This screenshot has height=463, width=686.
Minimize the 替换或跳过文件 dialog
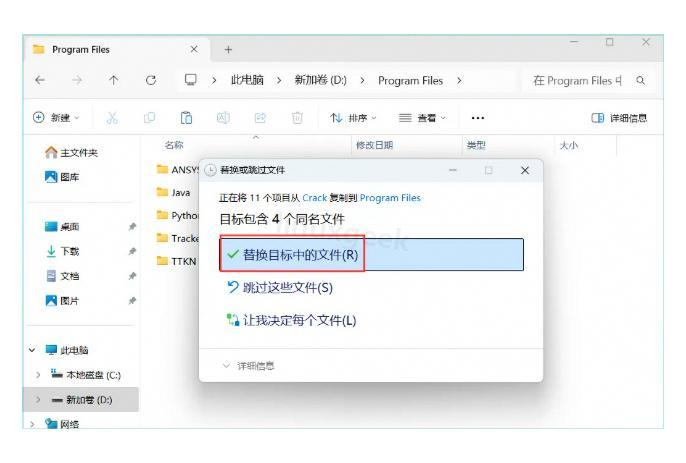(x=453, y=170)
